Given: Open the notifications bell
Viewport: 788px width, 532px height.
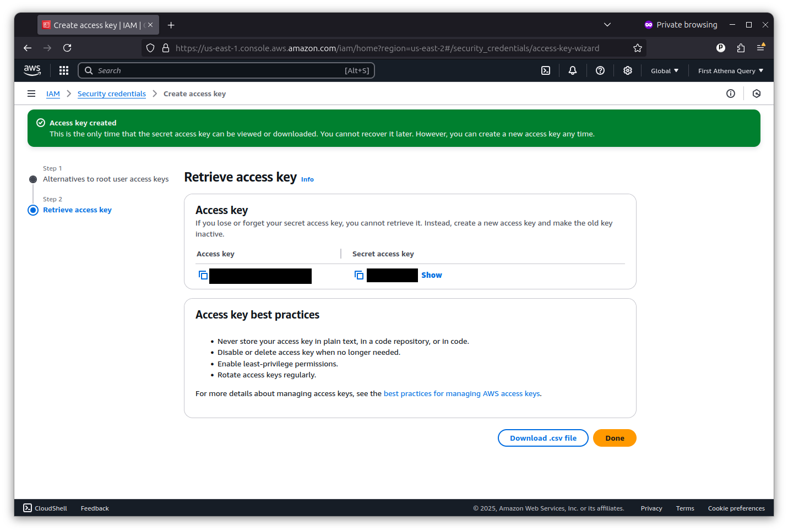Looking at the screenshot, I should coord(572,70).
